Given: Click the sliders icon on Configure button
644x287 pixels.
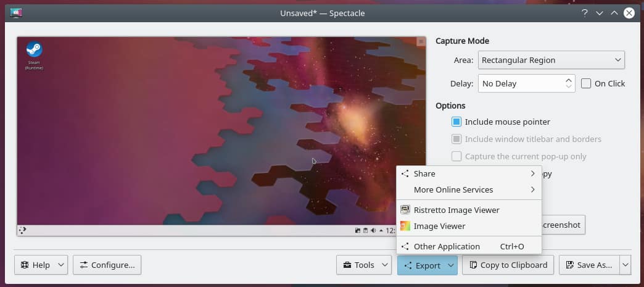Looking at the screenshot, I should 84,265.
